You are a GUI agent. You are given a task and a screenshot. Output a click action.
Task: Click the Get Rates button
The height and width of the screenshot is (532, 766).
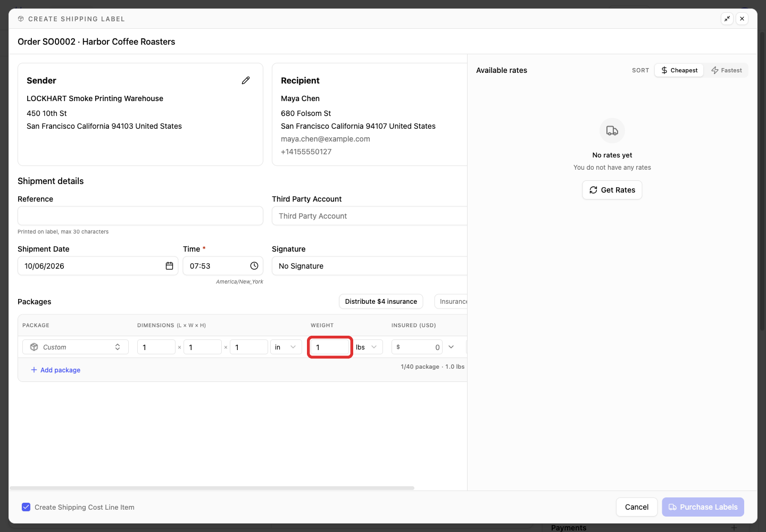pos(612,190)
